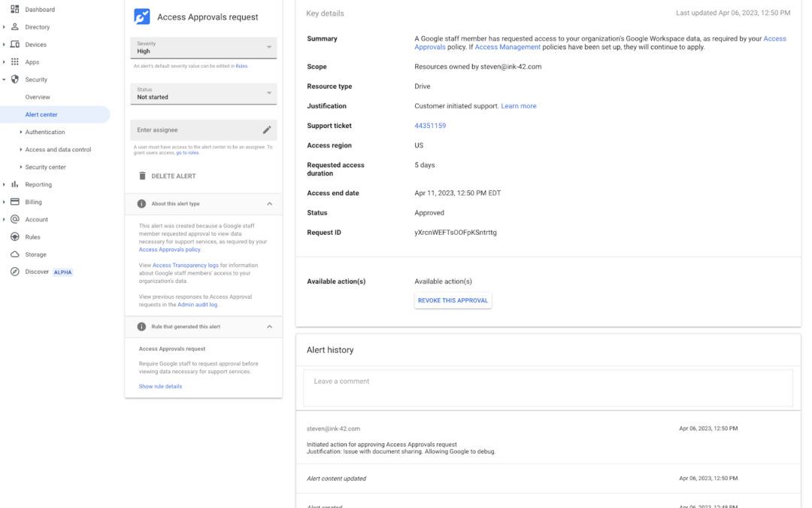This screenshot has height=508, width=812.
Task: Open Dashboard in the sidebar
Action: coord(40,9)
